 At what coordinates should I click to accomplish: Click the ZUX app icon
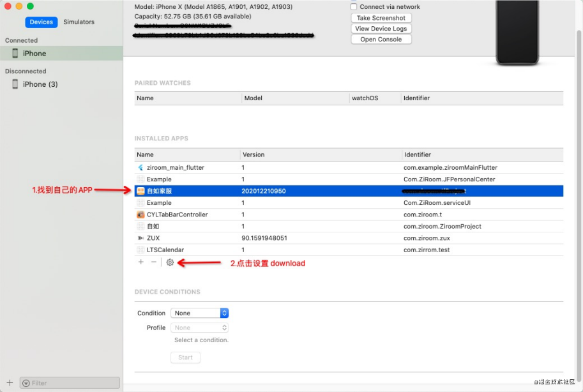tap(140, 238)
